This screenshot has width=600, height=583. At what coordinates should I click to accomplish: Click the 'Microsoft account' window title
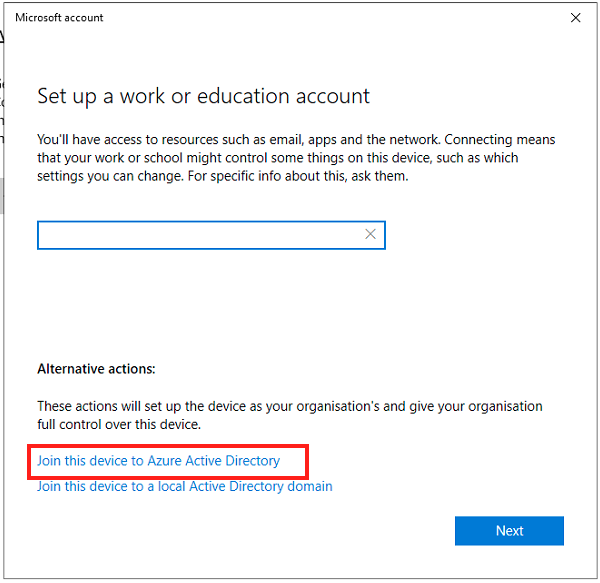click(59, 18)
